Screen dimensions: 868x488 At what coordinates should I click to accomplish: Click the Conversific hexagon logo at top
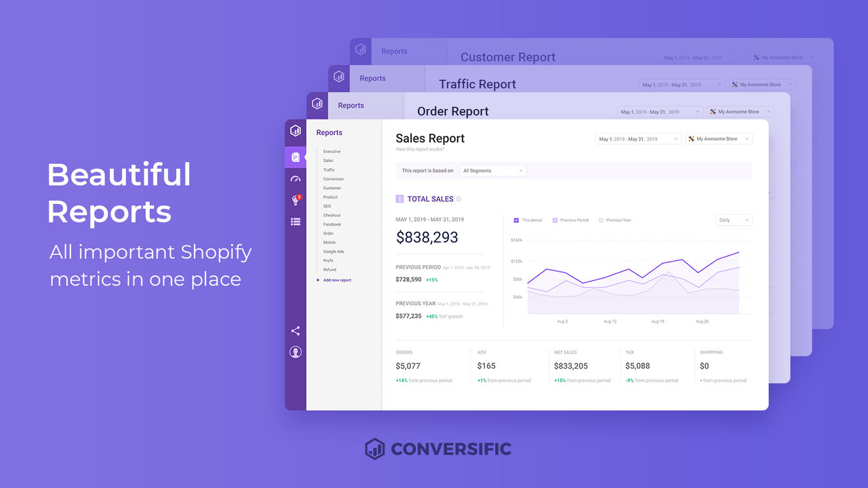click(x=295, y=130)
